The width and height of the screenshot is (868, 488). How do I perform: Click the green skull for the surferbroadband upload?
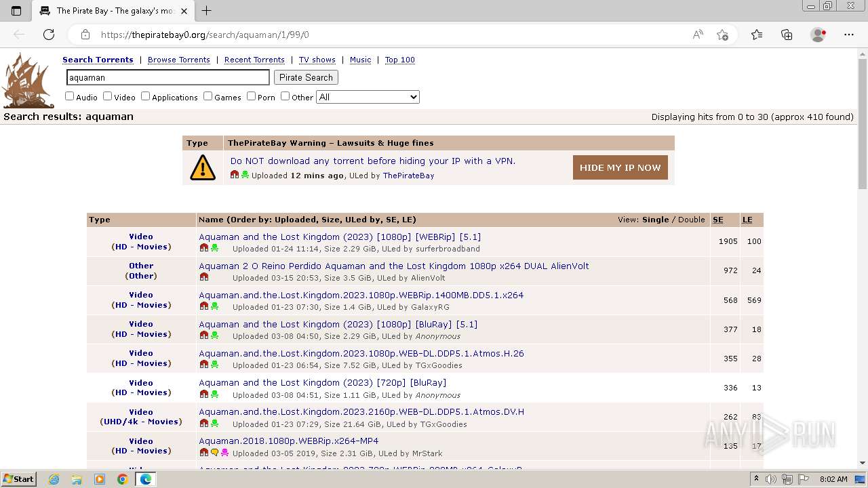[214, 248]
